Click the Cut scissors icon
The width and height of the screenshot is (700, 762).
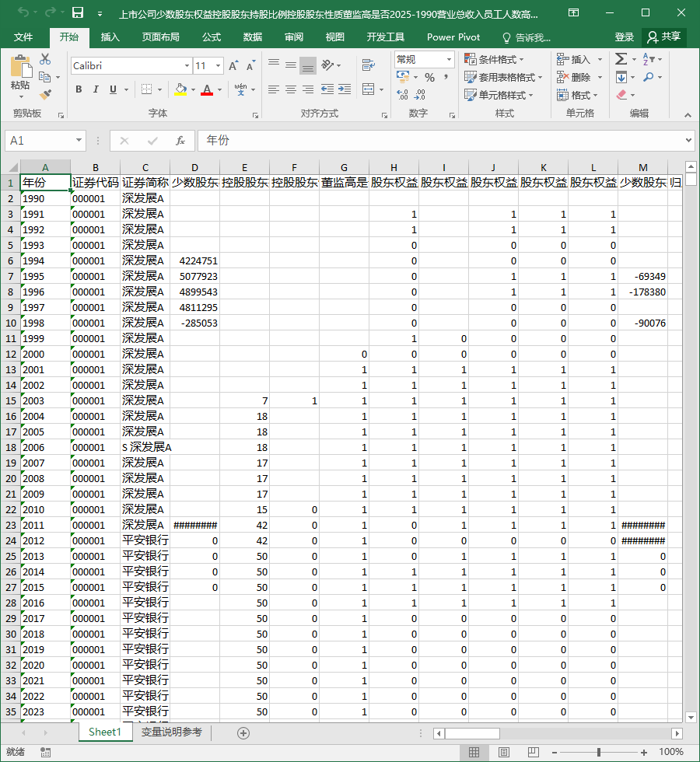click(45, 59)
